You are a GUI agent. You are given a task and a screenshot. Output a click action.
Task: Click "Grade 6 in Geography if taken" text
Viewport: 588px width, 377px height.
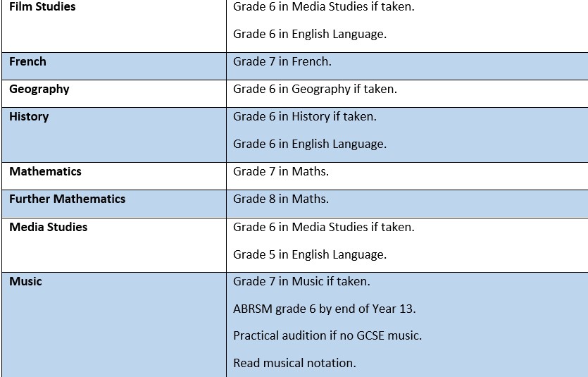pyautogui.click(x=315, y=89)
